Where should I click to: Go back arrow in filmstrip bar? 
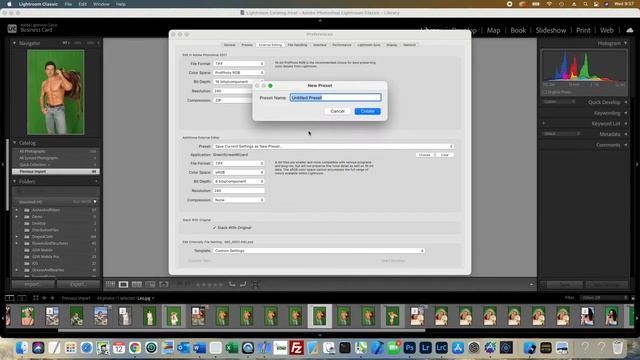click(44, 298)
